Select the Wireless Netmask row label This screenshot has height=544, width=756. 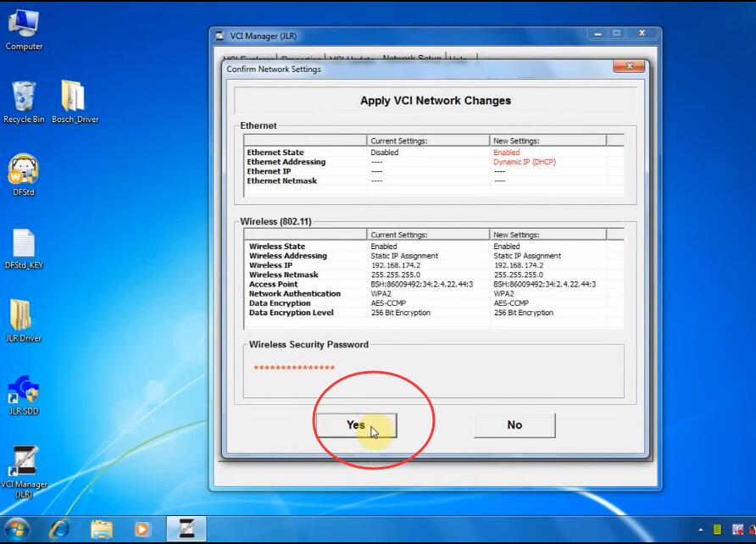click(x=283, y=275)
